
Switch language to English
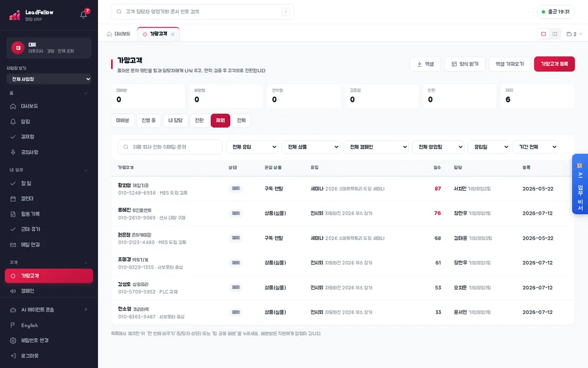49,325
